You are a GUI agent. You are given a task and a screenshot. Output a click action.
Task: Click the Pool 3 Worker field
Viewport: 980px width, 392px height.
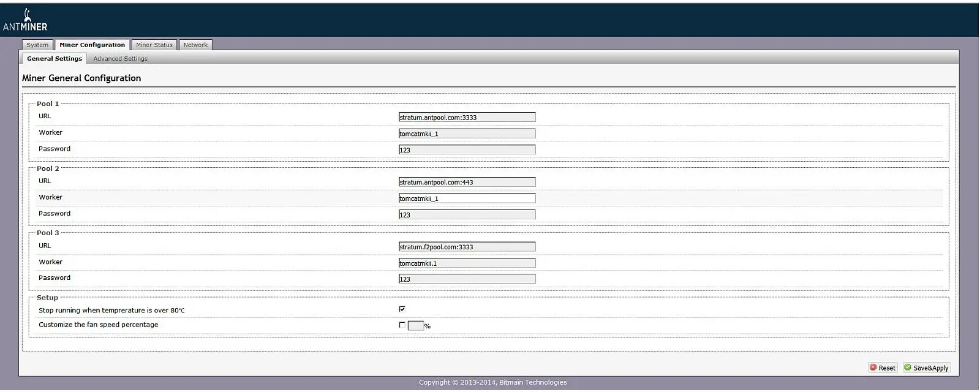[467, 263]
